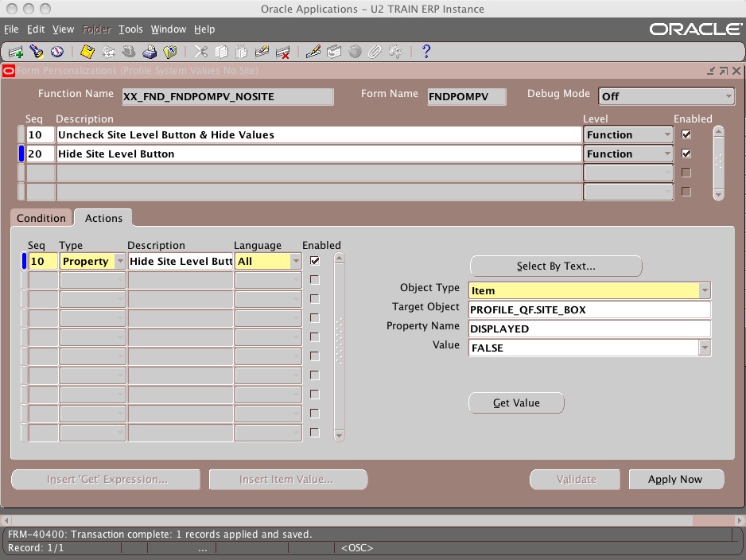The width and height of the screenshot is (746, 560).
Task: Click actions list scrollbar up arrow
Action: point(339,258)
